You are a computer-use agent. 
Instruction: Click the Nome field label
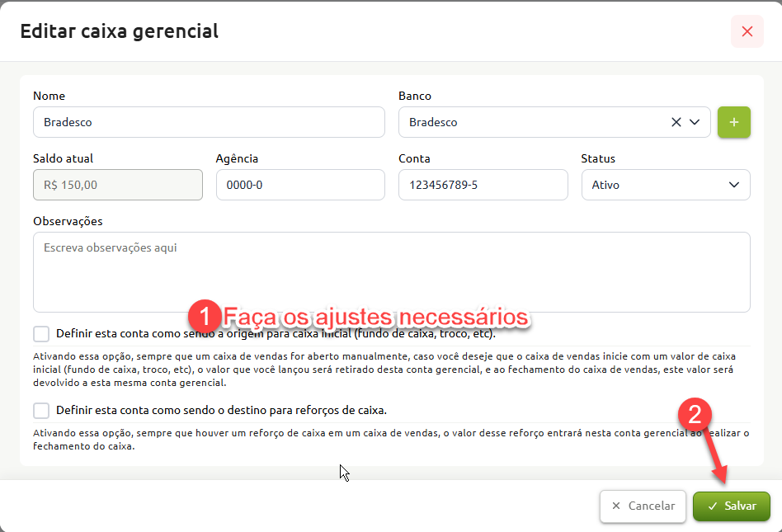click(x=49, y=96)
